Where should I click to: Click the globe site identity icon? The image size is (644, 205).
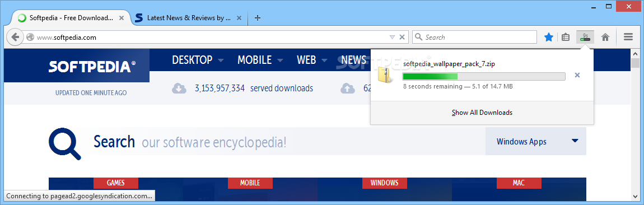pyautogui.click(x=30, y=38)
